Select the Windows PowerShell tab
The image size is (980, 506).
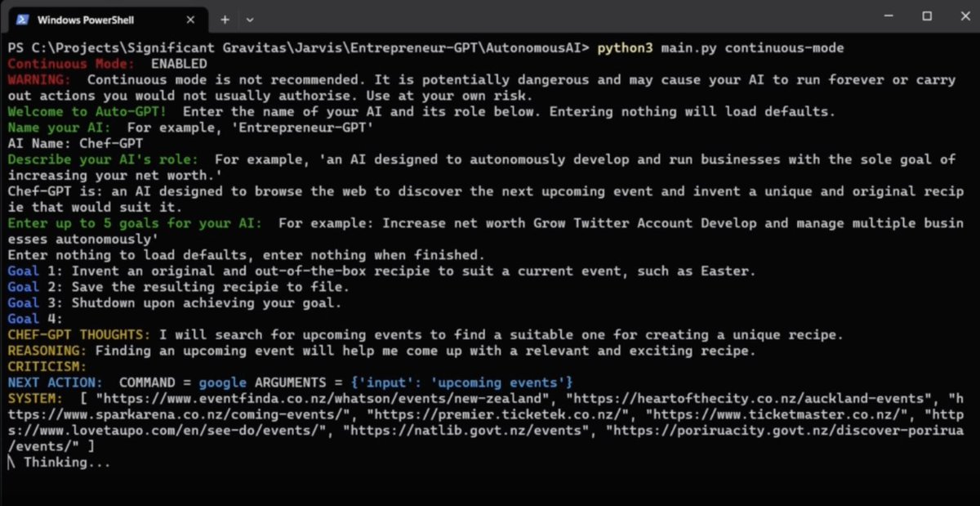[x=106, y=20]
